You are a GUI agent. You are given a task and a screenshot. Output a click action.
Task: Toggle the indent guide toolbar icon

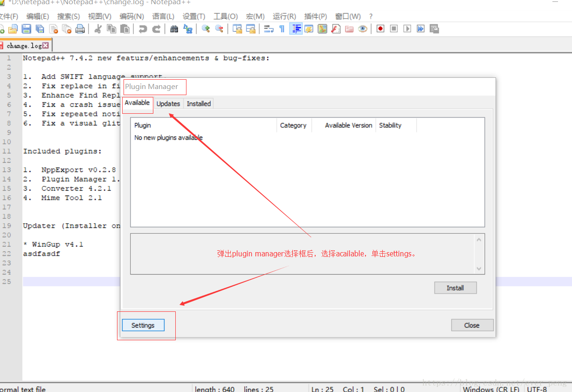click(296, 29)
